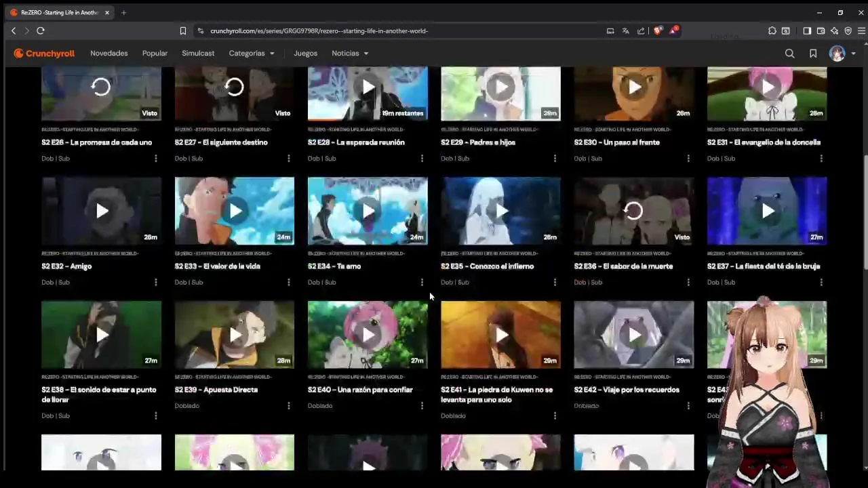Click the Brave Shields lion icon
This screenshot has width=868, height=488.
[x=657, y=30]
